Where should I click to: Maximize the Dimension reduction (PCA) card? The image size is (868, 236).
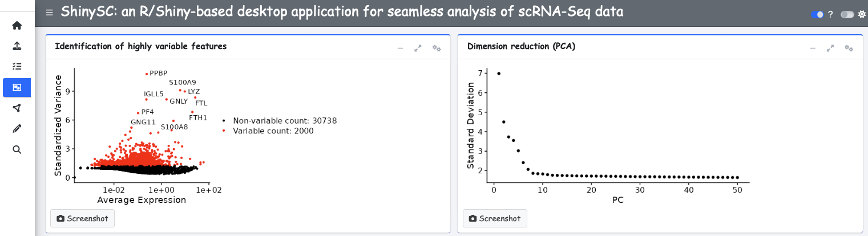[830, 48]
